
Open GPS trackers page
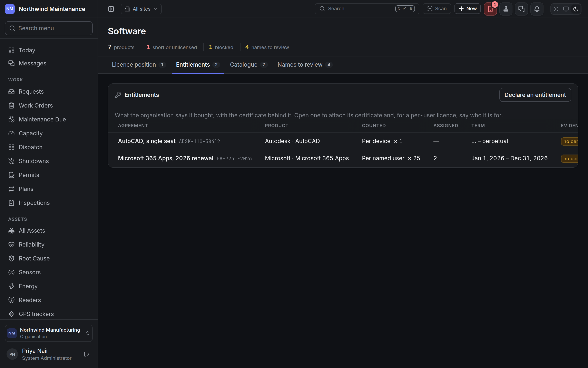click(x=49, y=314)
